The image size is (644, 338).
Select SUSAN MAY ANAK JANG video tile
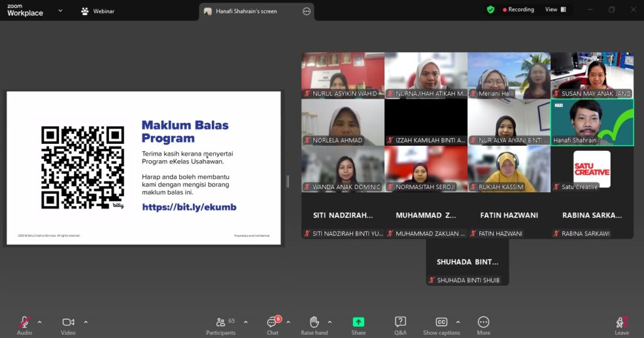(x=592, y=75)
